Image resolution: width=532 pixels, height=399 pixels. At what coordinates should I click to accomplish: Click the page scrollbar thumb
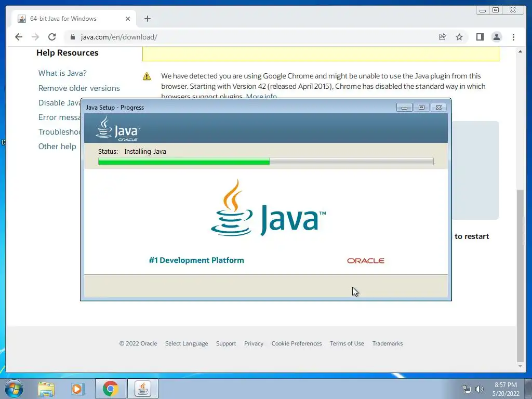coord(520,275)
